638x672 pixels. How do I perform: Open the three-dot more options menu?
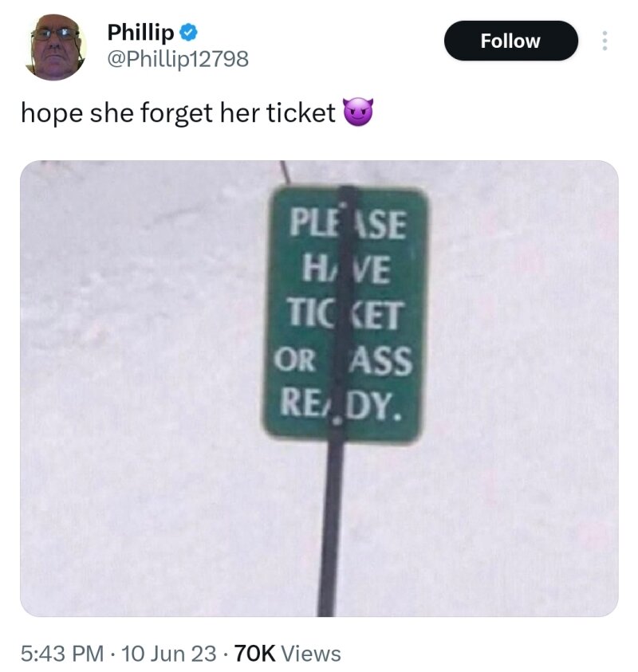pos(605,41)
